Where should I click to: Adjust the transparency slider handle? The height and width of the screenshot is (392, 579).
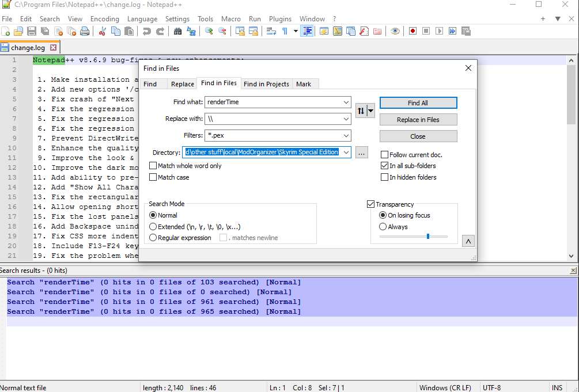tap(428, 236)
